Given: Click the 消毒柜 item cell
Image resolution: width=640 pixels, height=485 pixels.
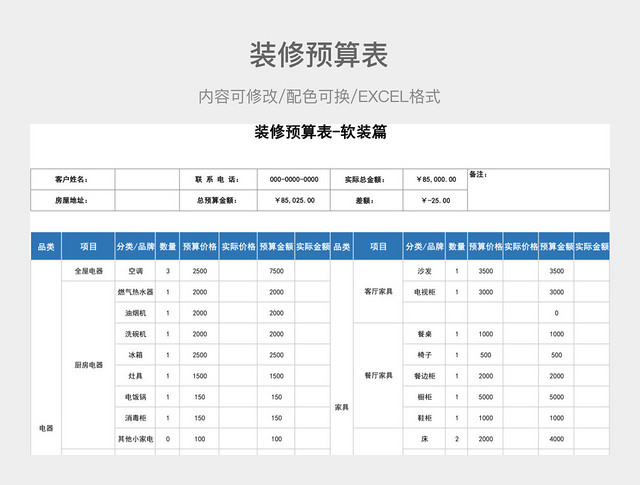Looking at the screenshot, I should point(136,418).
